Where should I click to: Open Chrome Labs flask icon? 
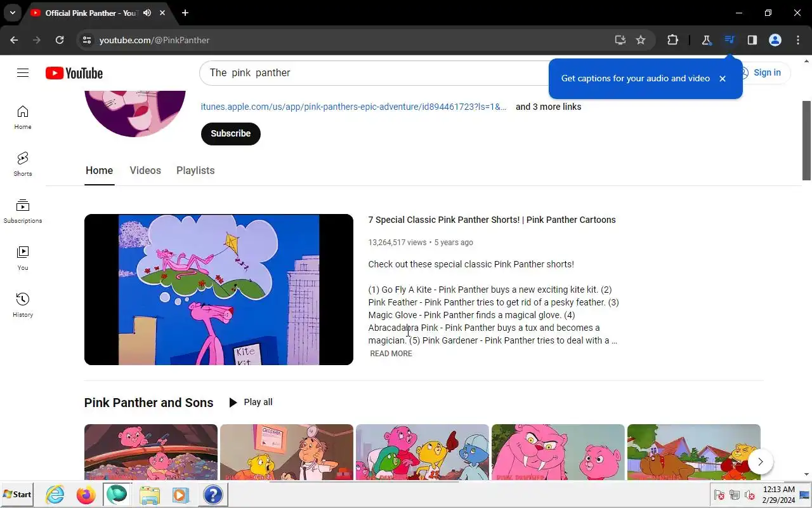[706, 40]
